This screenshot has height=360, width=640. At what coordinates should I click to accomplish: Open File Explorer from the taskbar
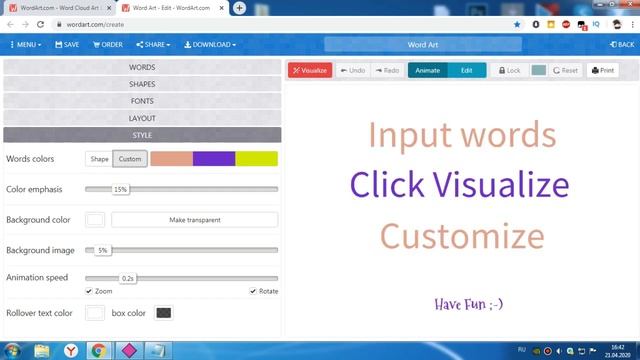tap(42, 351)
